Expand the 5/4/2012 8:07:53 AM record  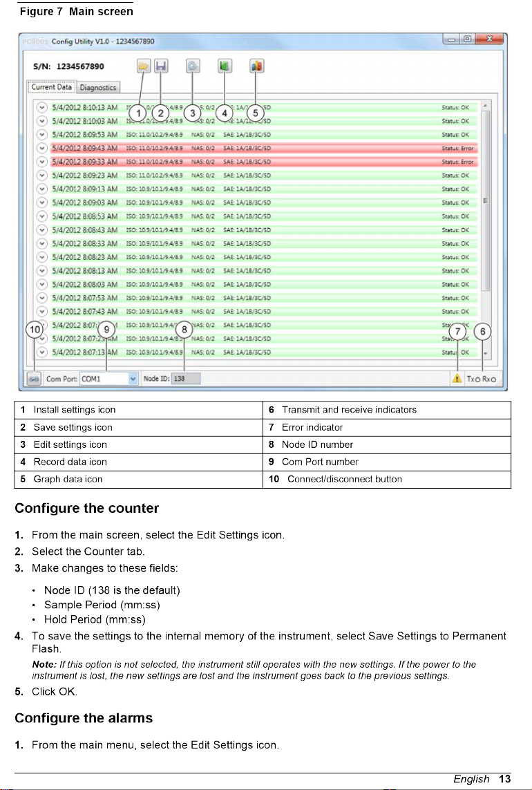pos(42,298)
